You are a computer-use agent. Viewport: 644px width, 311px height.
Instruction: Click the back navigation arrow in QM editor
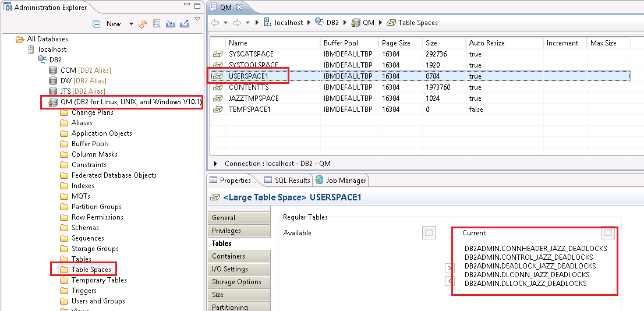pyautogui.click(x=215, y=23)
